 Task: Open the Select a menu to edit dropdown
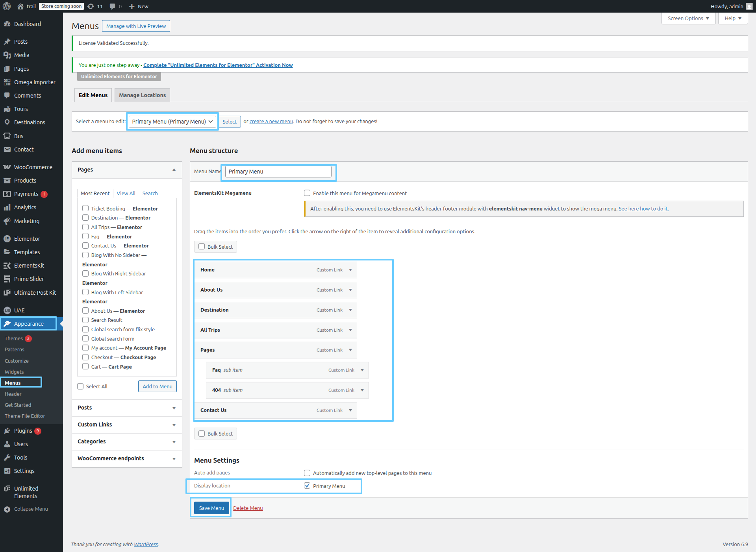tap(172, 122)
